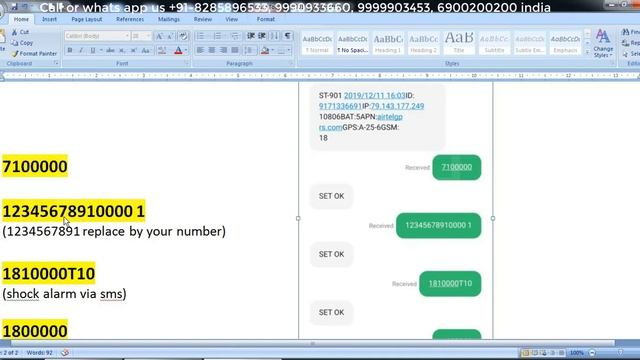Image resolution: width=640 pixels, height=360 pixels.
Task: Click the Subscript icon
Action: tap(122, 50)
